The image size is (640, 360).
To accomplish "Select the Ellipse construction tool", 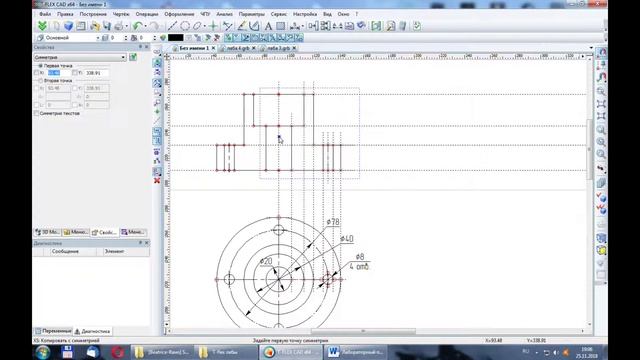I will pyautogui.click(x=197, y=26).
